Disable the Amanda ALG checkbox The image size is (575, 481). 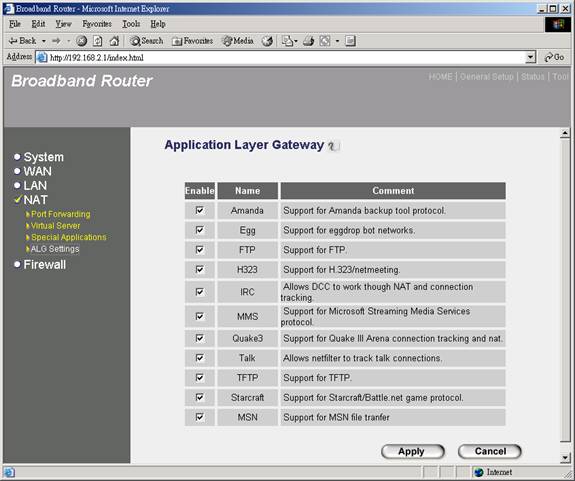(x=199, y=210)
